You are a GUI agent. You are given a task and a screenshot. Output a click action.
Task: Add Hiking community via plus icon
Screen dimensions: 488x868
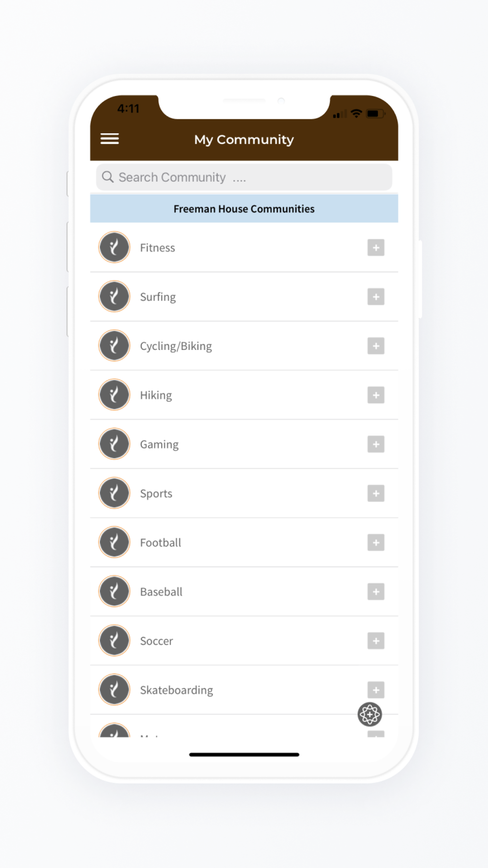(376, 395)
